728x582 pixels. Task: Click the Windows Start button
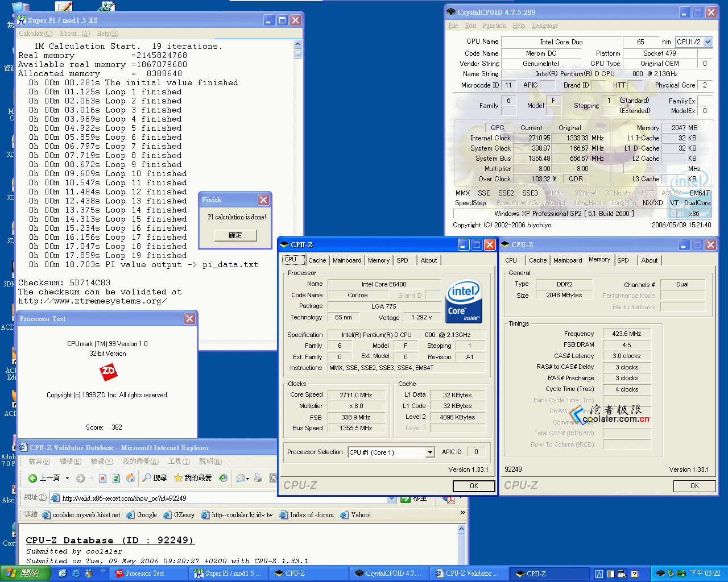(x=24, y=573)
